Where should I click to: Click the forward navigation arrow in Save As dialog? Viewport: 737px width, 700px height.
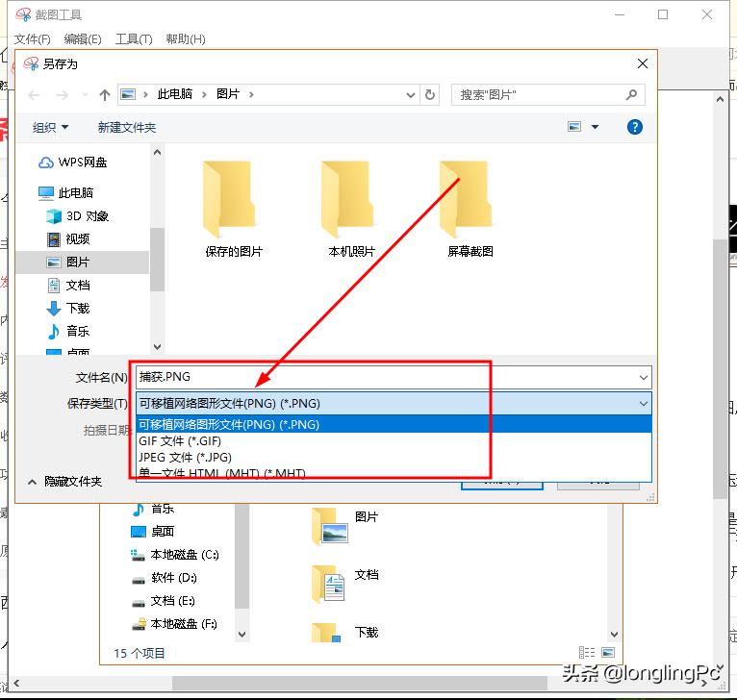coord(62,95)
